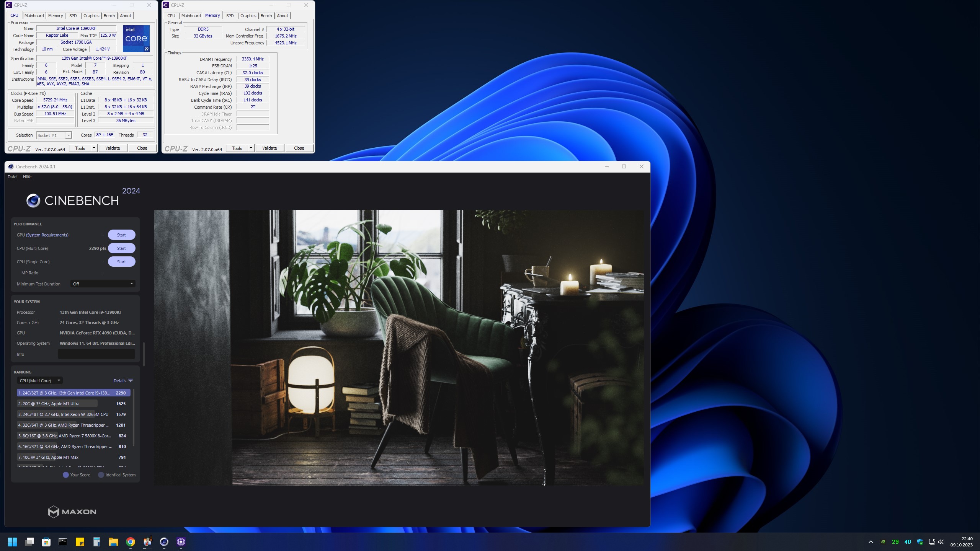The image size is (980, 551).
Task: Open the Windows Start menu
Action: click(x=12, y=542)
